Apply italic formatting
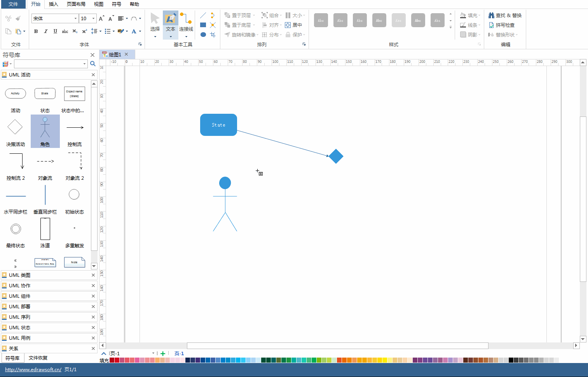This screenshot has width=588, height=377. pyautogui.click(x=45, y=31)
